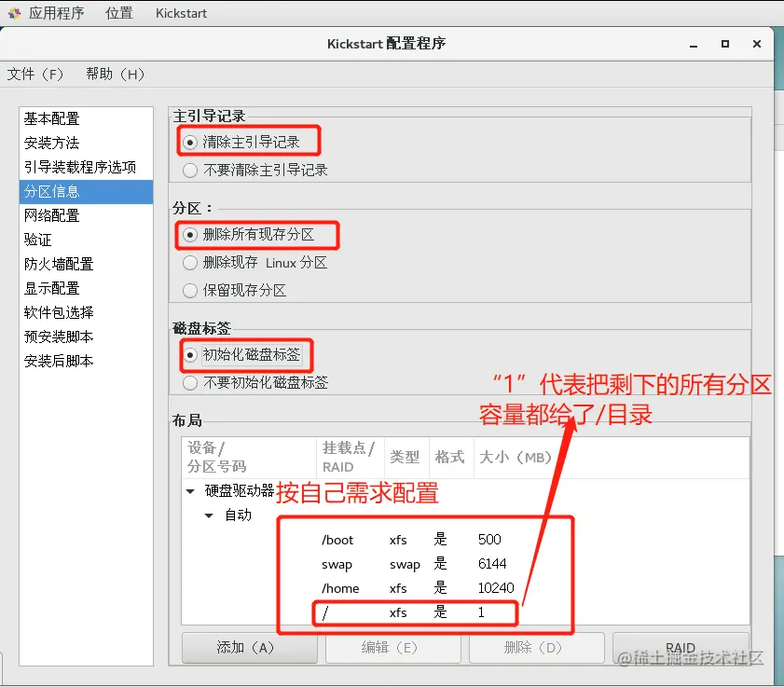Viewport: 784px width, 687px height.
Task: Click the 类型 column header
Action: [x=406, y=457]
